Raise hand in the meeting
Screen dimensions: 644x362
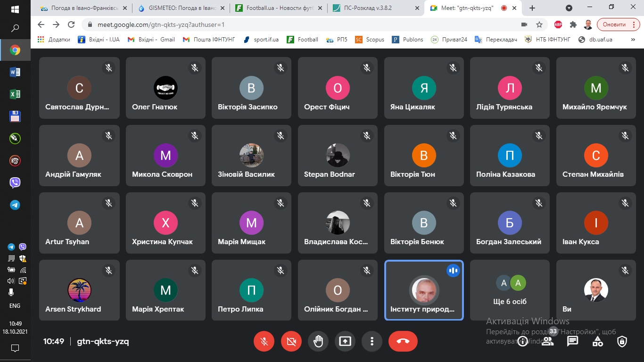click(318, 341)
